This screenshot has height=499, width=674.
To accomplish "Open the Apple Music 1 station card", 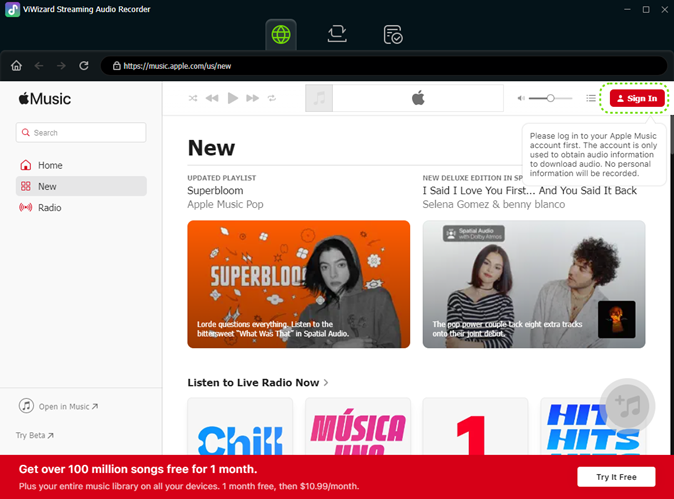I will pos(475,426).
